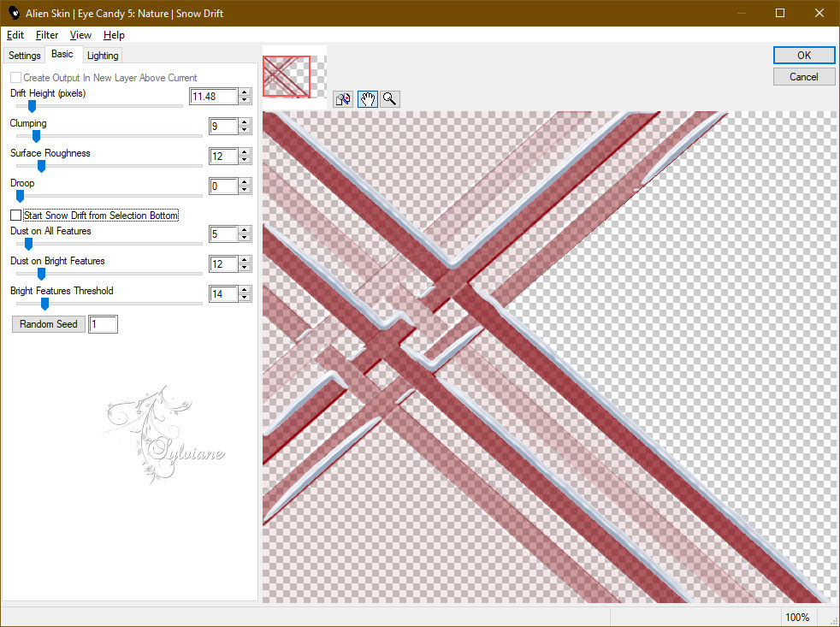Toggle the original/preview compare icon

(x=343, y=99)
